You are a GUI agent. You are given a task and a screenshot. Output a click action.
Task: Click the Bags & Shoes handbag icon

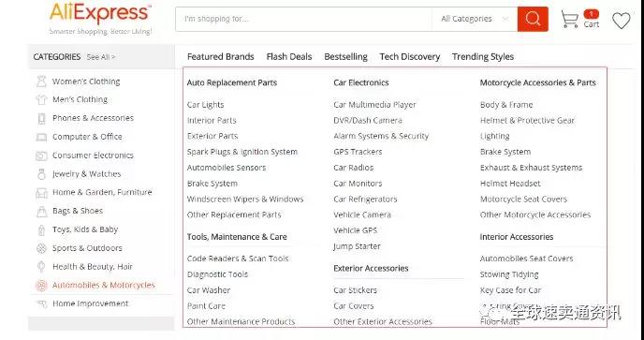click(41, 212)
